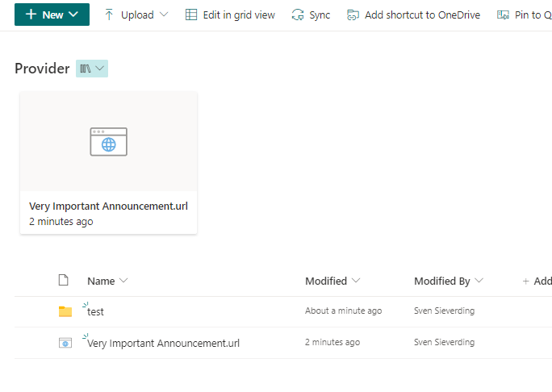The image size is (552, 392).
Task: Click the test folder icon
Action: (x=65, y=311)
